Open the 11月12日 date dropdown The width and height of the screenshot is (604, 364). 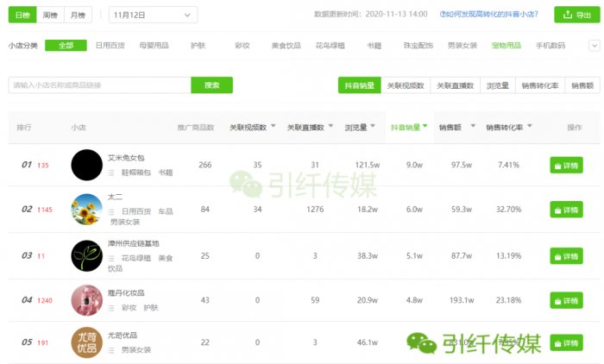tap(153, 15)
